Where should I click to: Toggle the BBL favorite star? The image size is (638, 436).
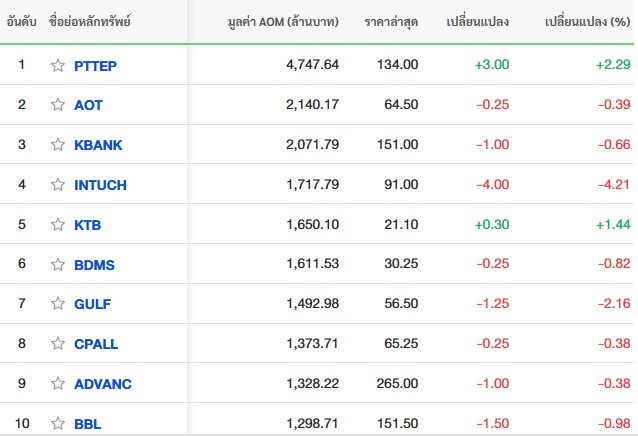[58, 424]
